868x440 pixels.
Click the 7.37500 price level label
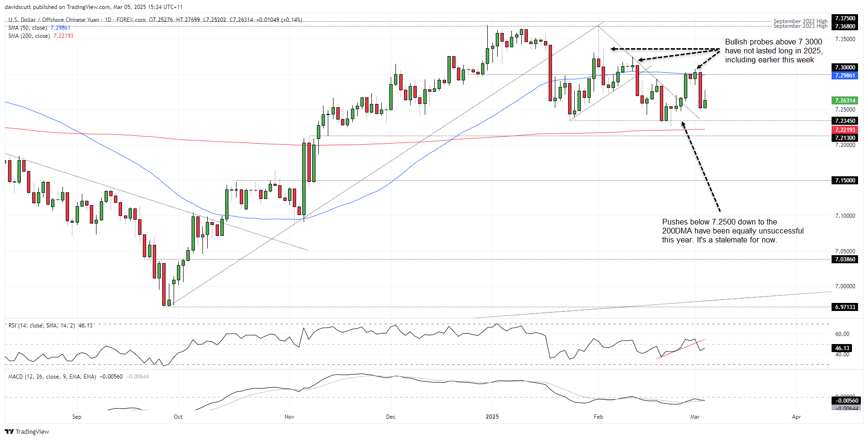coord(845,18)
